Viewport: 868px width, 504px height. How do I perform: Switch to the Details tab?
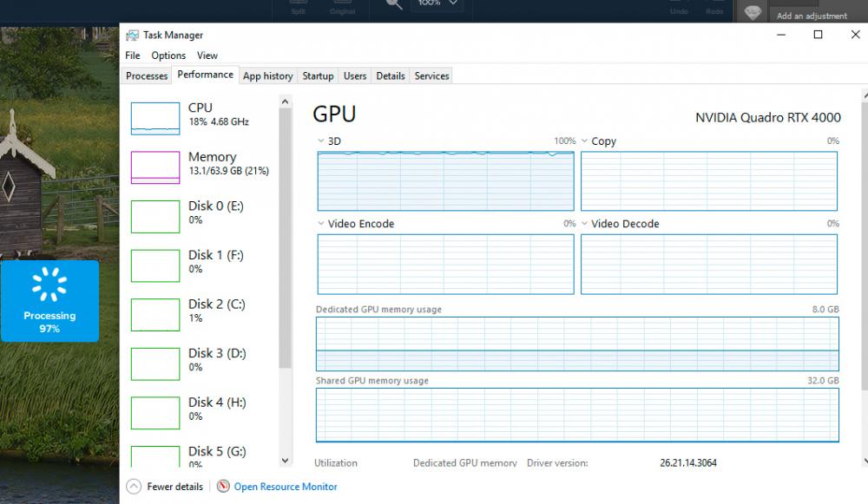[x=391, y=75]
